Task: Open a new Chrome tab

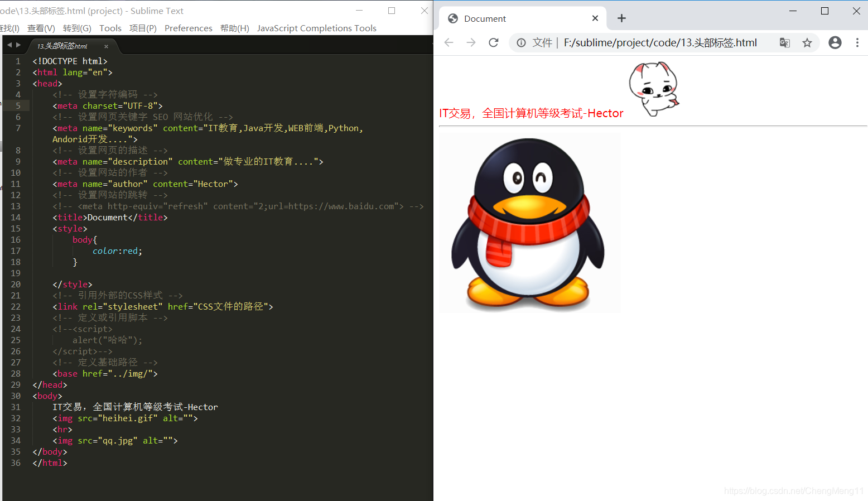Action: click(621, 18)
